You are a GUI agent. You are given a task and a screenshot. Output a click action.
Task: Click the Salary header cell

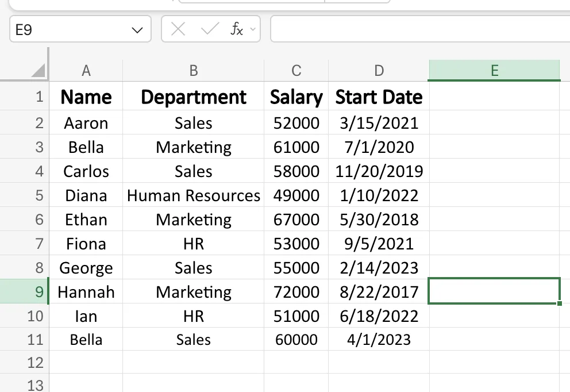coord(296,97)
